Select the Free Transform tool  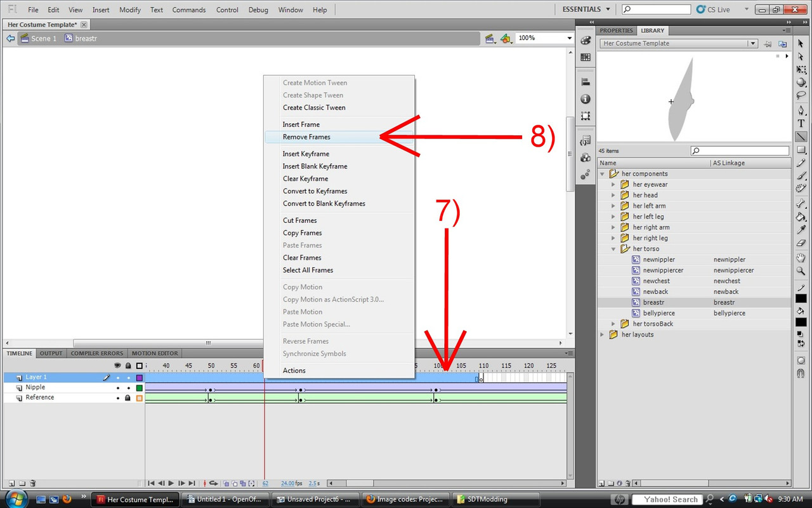click(x=801, y=69)
